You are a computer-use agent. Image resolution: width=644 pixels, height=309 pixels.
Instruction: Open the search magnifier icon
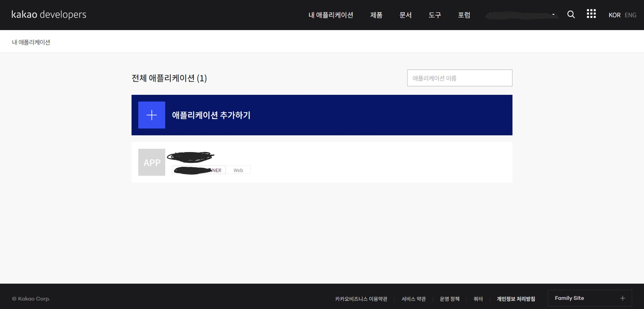[571, 15]
